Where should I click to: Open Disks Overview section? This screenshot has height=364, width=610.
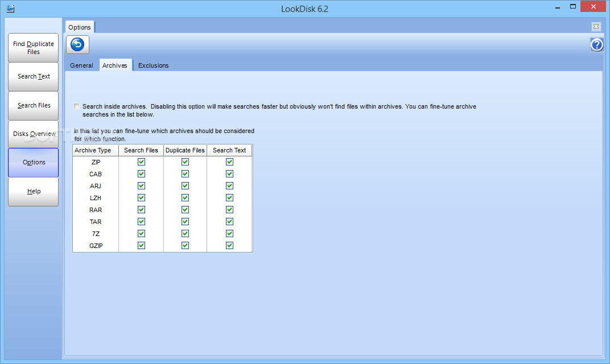(x=34, y=134)
